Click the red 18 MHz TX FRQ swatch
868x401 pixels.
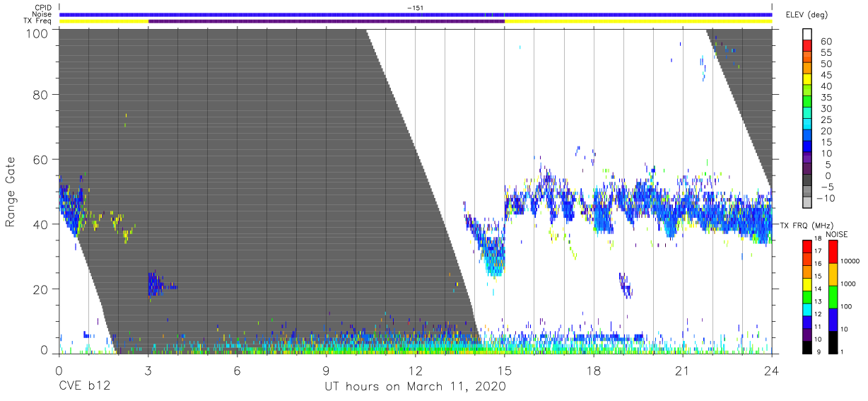click(x=807, y=246)
